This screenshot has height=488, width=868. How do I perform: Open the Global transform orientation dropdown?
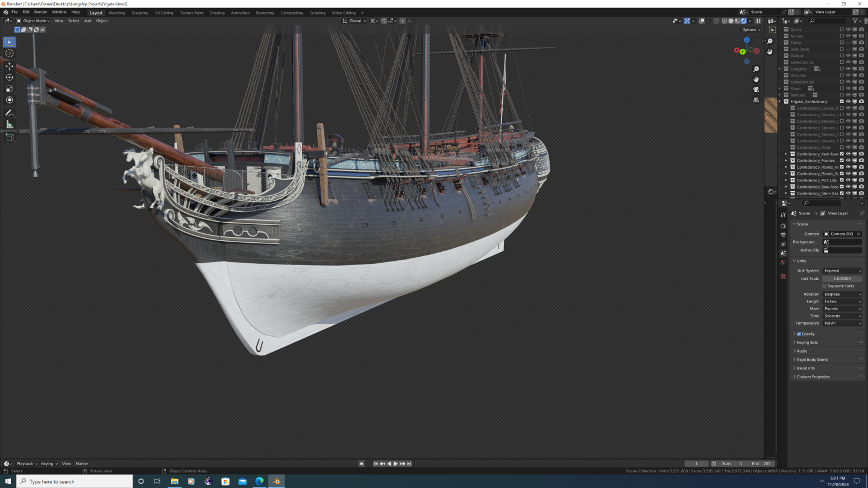[x=354, y=21]
